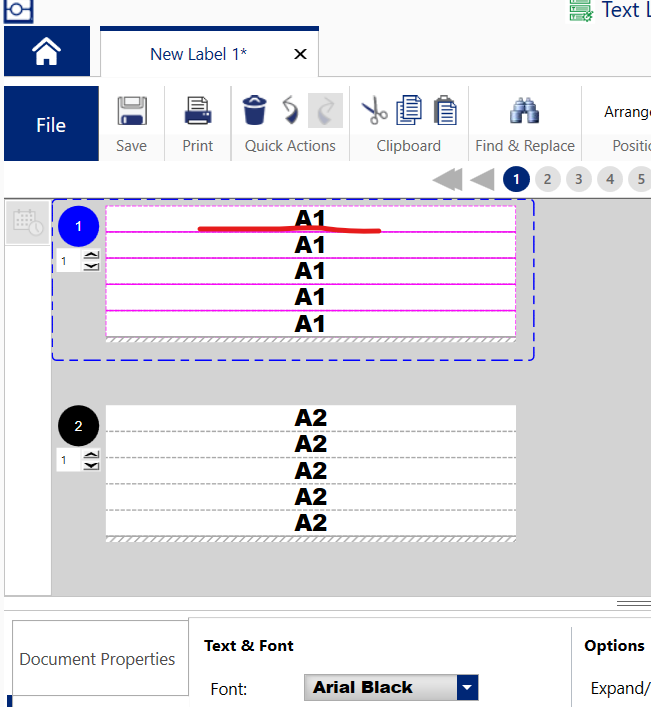Image resolution: width=651 pixels, height=707 pixels.
Task: Delete with the trash can icon
Action: (x=255, y=110)
